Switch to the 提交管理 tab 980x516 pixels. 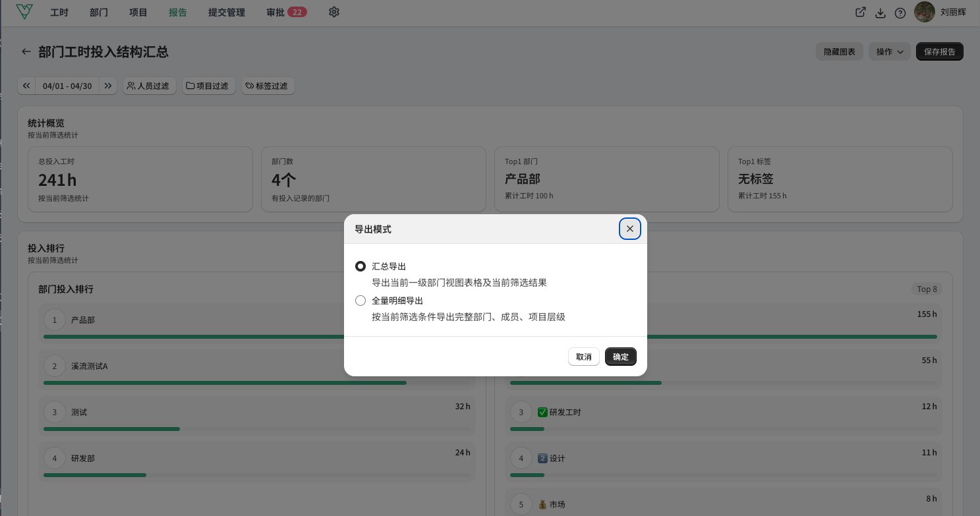227,12
